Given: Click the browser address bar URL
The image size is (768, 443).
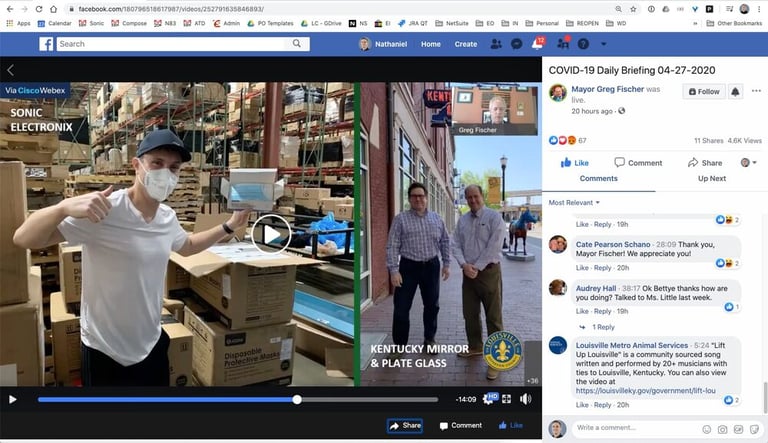Looking at the screenshot, I should click(171, 9).
